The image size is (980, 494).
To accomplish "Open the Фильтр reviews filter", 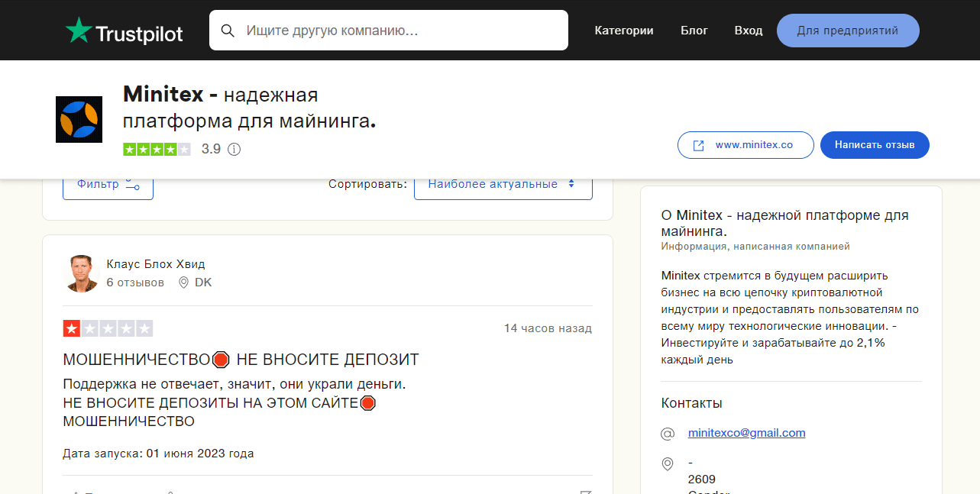I will coord(108,185).
